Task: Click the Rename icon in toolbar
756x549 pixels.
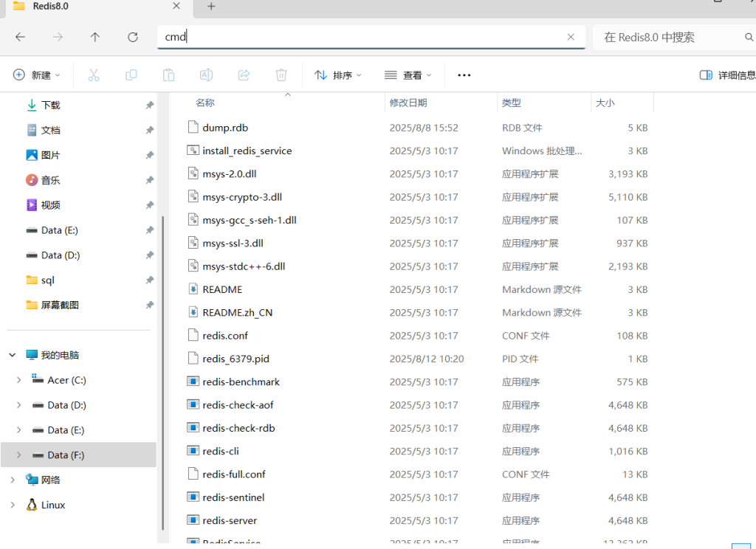Action: [x=207, y=75]
